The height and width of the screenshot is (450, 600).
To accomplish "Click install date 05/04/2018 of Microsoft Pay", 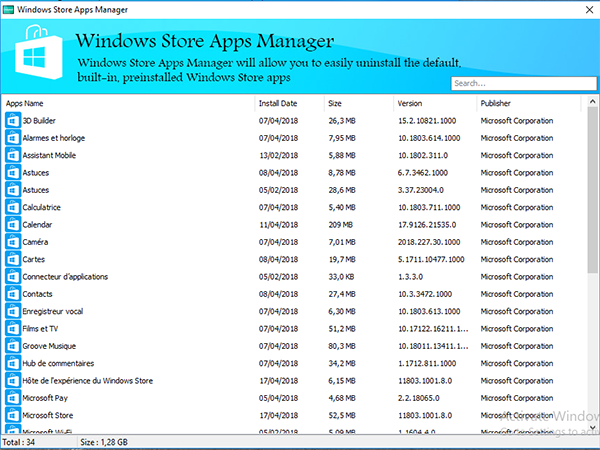I will (x=278, y=398).
